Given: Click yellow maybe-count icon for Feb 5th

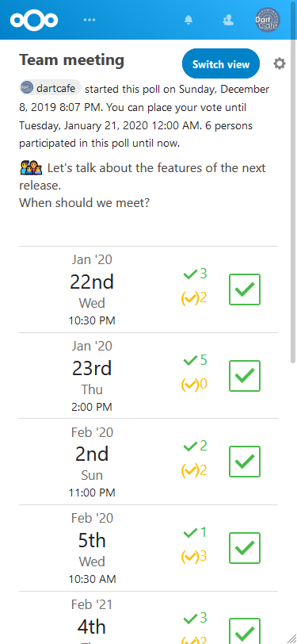Looking at the screenshot, I should (x=190, y=557).
